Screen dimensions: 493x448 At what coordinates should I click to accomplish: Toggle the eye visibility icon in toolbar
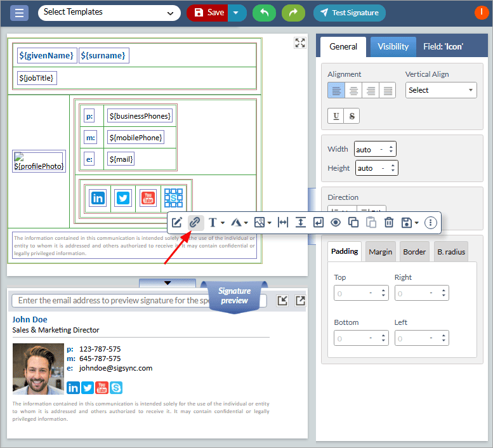pyautogui.click(x=335, y=223)
